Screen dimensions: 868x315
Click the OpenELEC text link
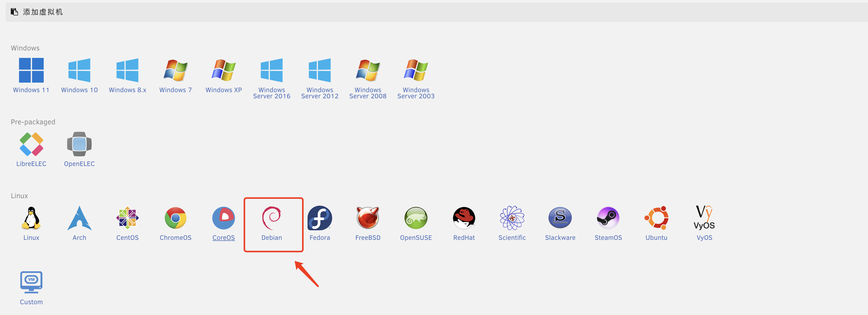click(x=79, y=164)
